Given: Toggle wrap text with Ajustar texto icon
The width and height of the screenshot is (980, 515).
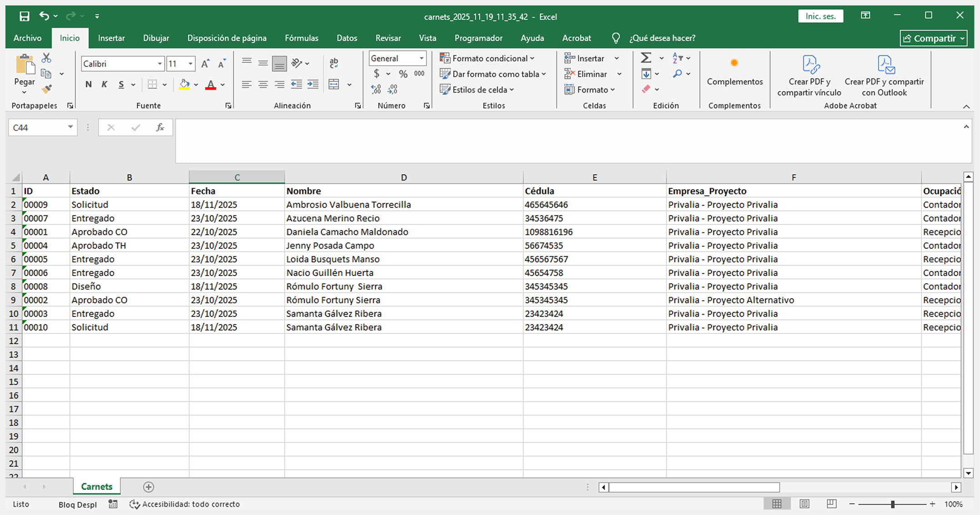Looking at the screenshot, I should pyautogui.click(x=334, y=63).
